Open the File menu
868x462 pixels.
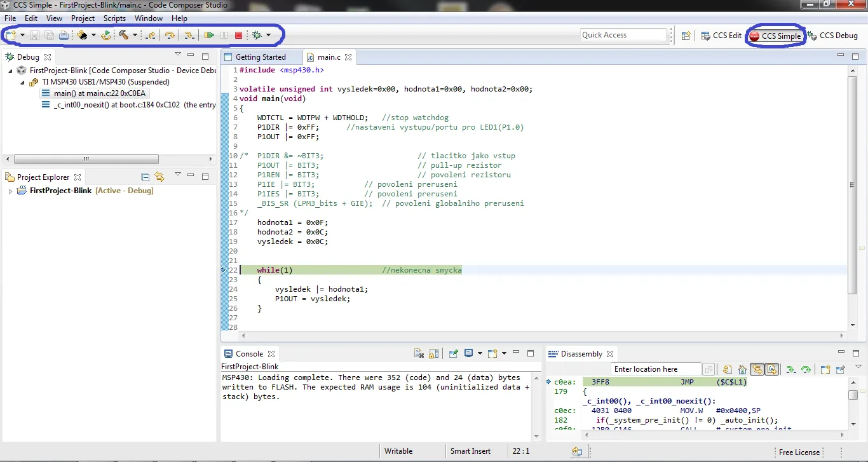[x=10, y=18]
